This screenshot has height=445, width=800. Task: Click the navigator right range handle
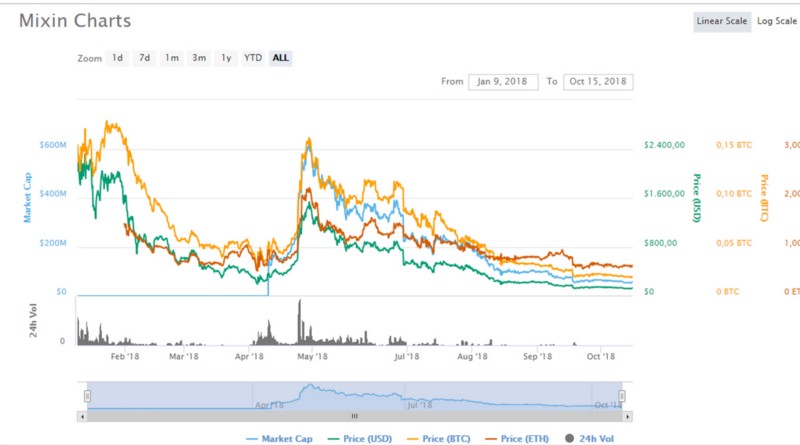[622, 396]
